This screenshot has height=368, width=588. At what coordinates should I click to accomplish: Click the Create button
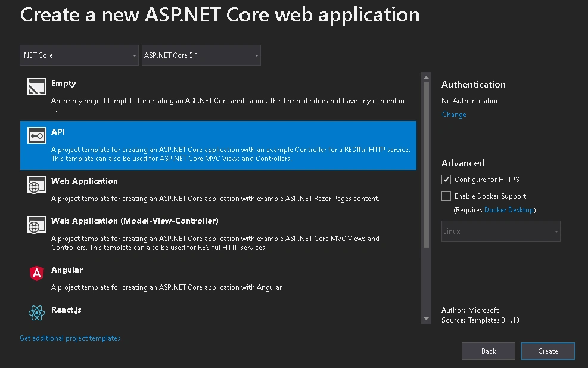(548, 351)
